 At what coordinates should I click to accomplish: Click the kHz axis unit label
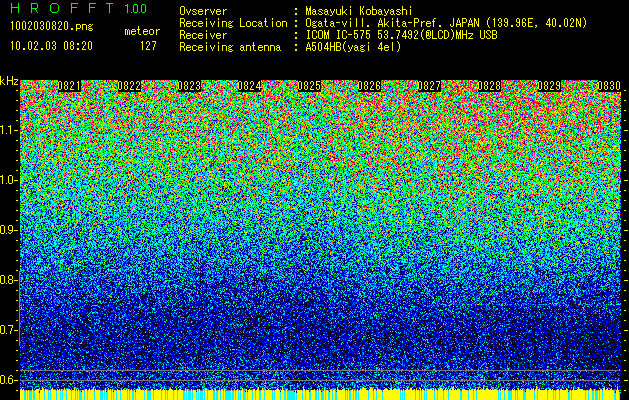click(x=9, y=81)
